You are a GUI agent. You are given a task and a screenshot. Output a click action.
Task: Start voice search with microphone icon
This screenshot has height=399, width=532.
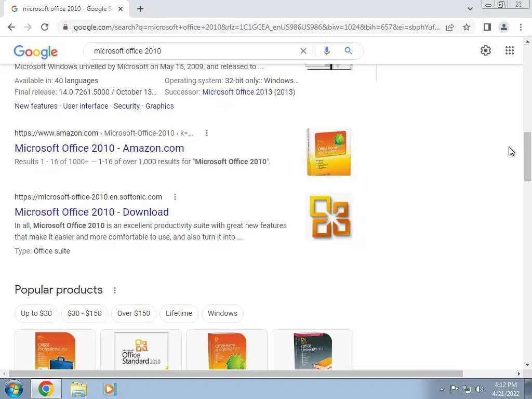[x=326, y=51]
